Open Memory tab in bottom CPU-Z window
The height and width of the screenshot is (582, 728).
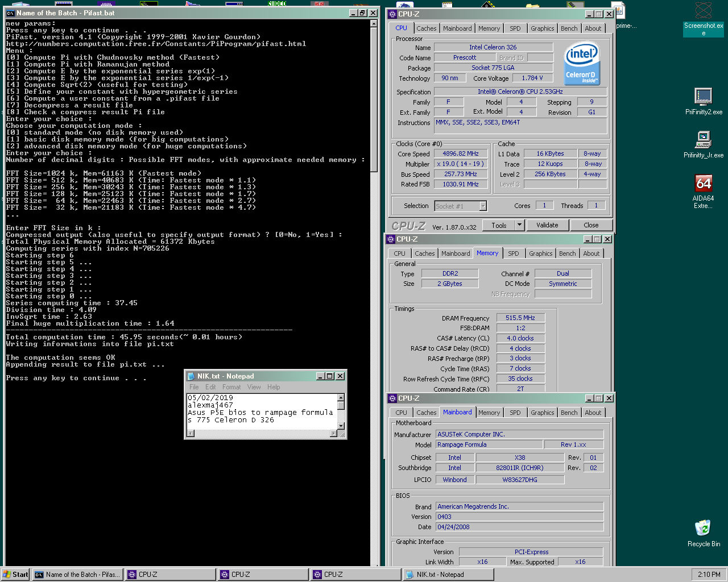coord(489,413)
